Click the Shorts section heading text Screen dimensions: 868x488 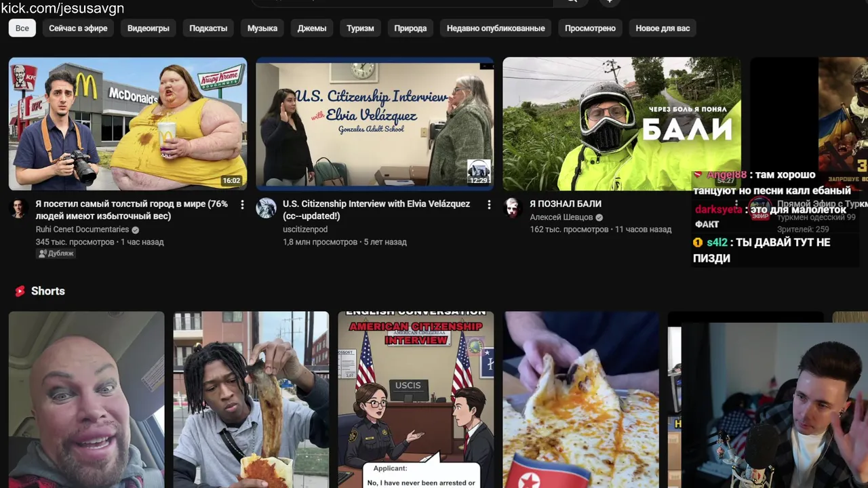point(48,291)
